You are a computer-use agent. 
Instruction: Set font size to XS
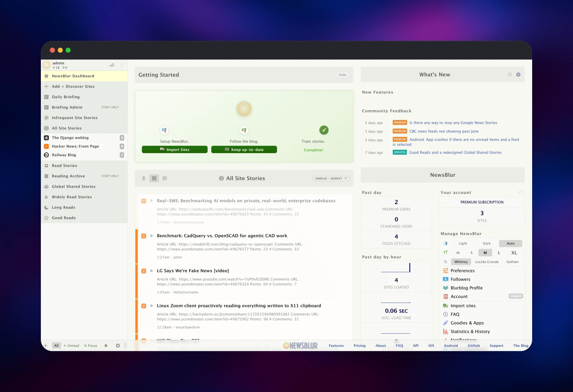coord(458,253)
